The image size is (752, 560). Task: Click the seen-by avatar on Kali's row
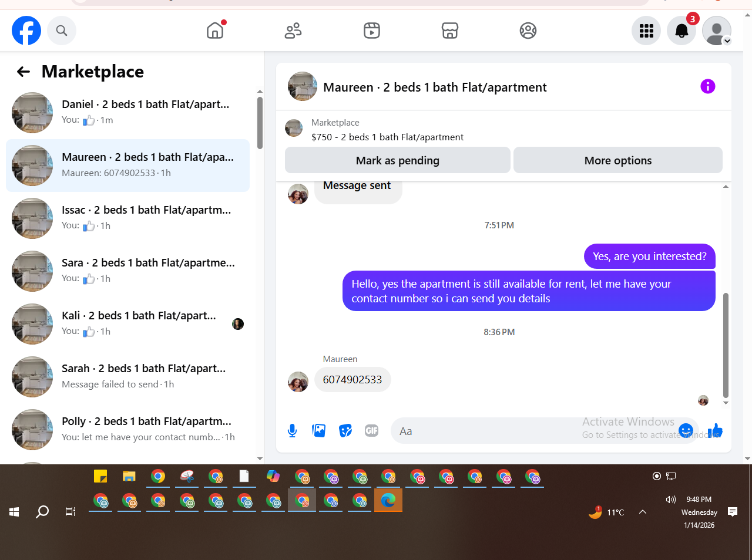point(238,324)
